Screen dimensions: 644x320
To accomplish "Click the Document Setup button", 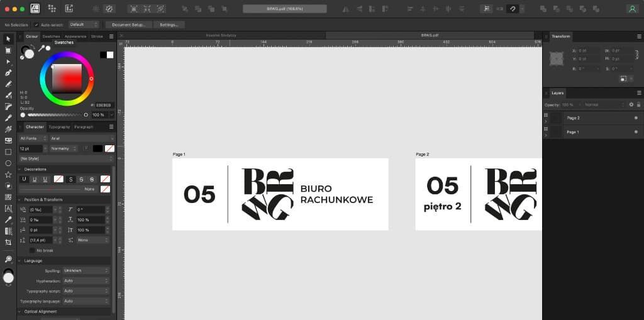I will pyautogui.click(x=128, y=25).
